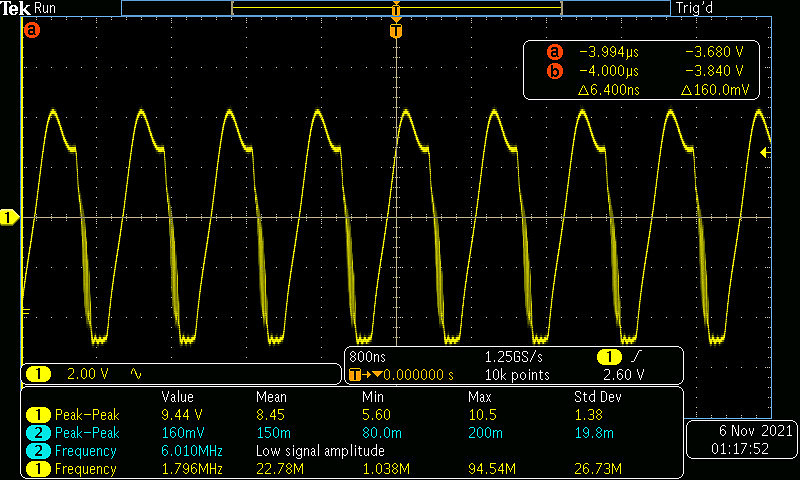Click the Tek logo
This screenshot has width=800, height=480.
16,8
